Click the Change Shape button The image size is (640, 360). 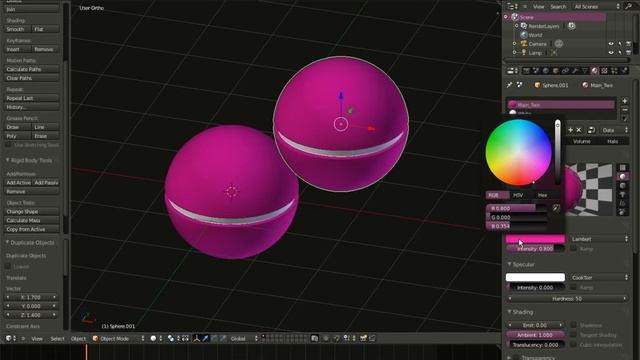[x=32, y=211]
